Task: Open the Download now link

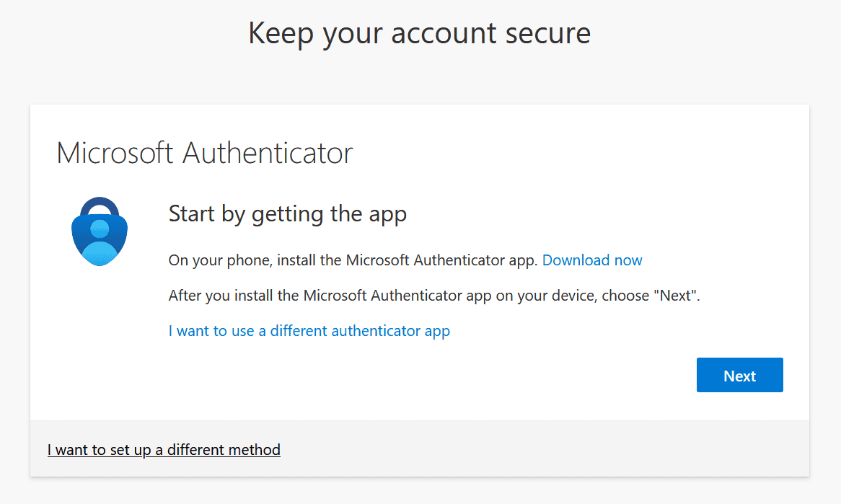Action: click(591, 260)
